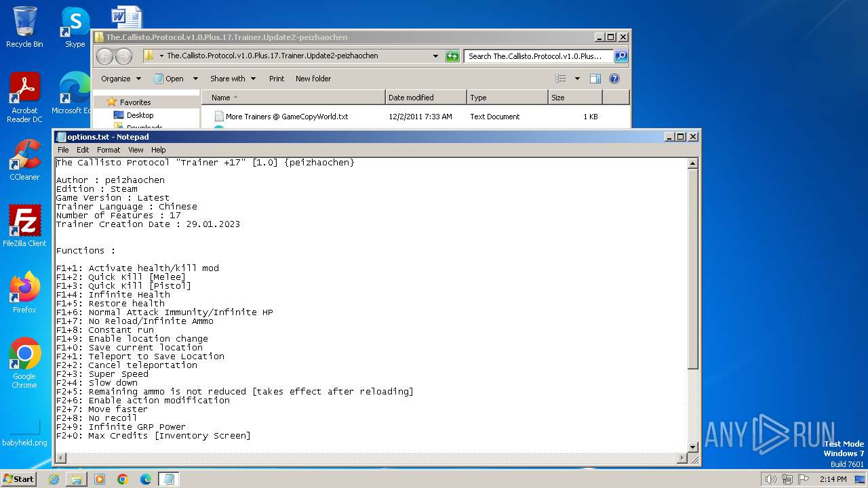Click line 'F1+4: Infinite Health' in Notepad
Screen dimensions: 868x488
click(113, 295)
